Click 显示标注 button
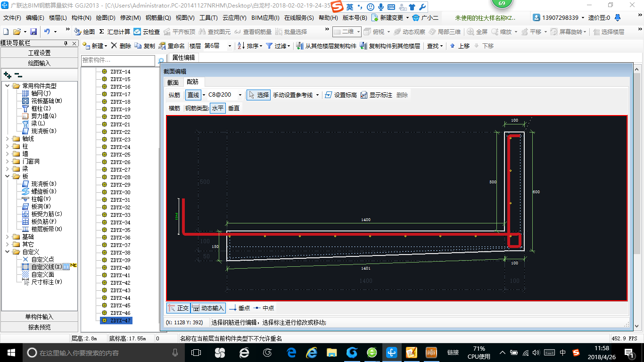644x362 pixels. [x=376, y=95]
